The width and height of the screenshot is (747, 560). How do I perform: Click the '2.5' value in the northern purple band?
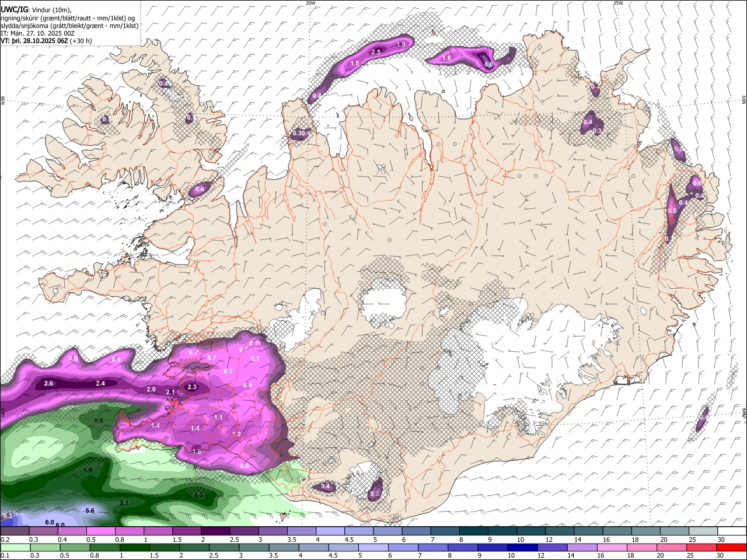376,52
